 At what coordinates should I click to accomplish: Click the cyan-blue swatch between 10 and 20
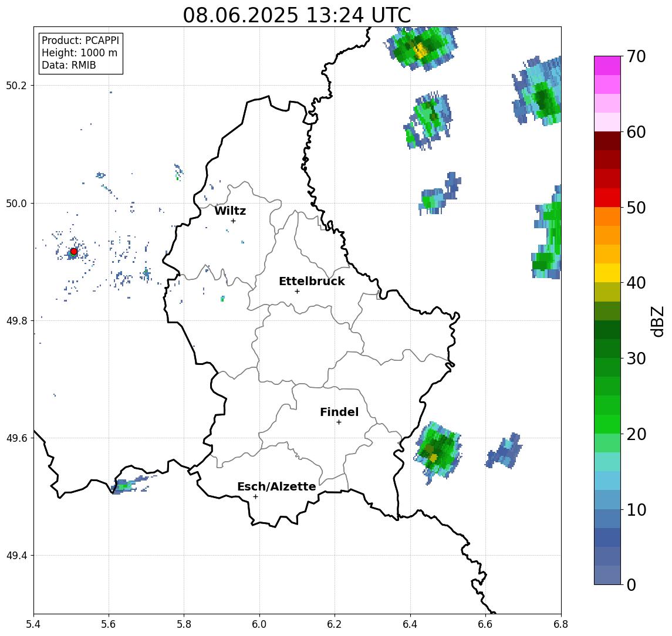tap(607, 481)
